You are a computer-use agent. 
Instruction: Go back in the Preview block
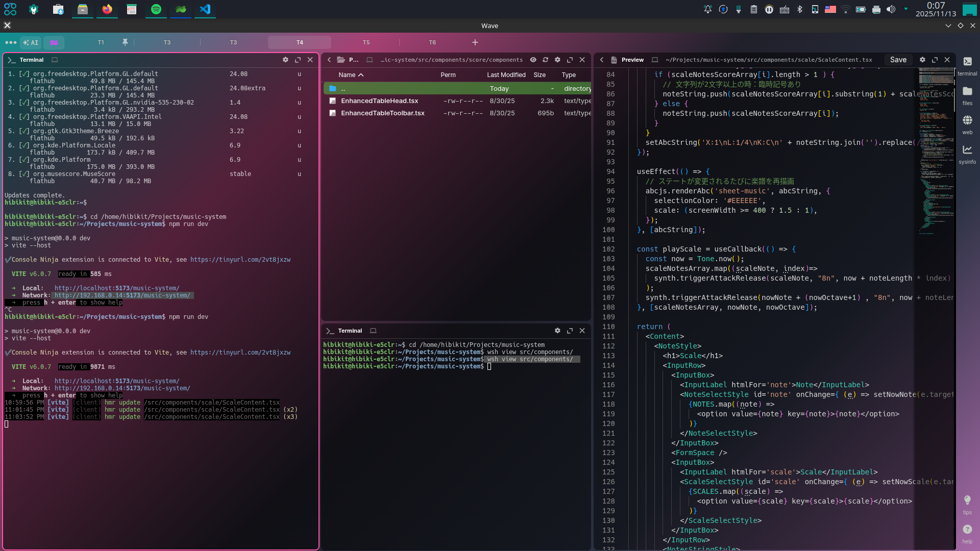point(602,60)
